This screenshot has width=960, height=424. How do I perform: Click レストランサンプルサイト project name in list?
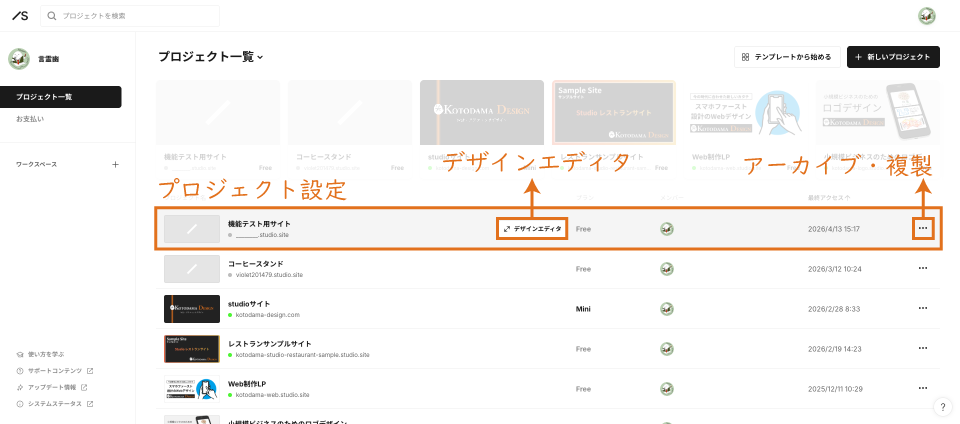(269, 344)
